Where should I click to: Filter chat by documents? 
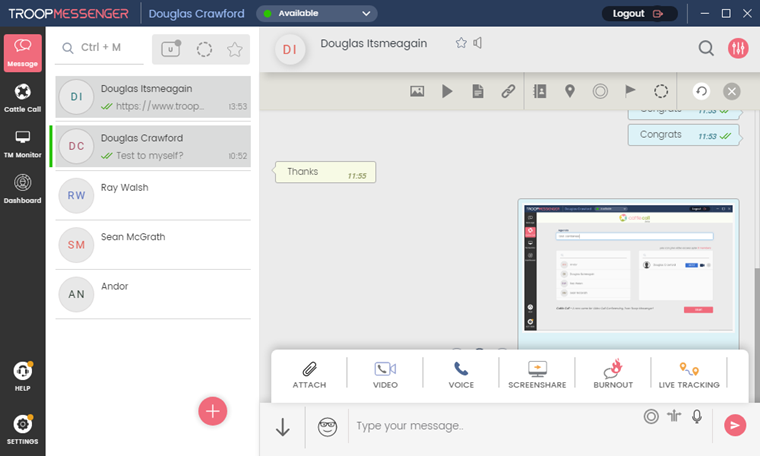pos(478,91)
